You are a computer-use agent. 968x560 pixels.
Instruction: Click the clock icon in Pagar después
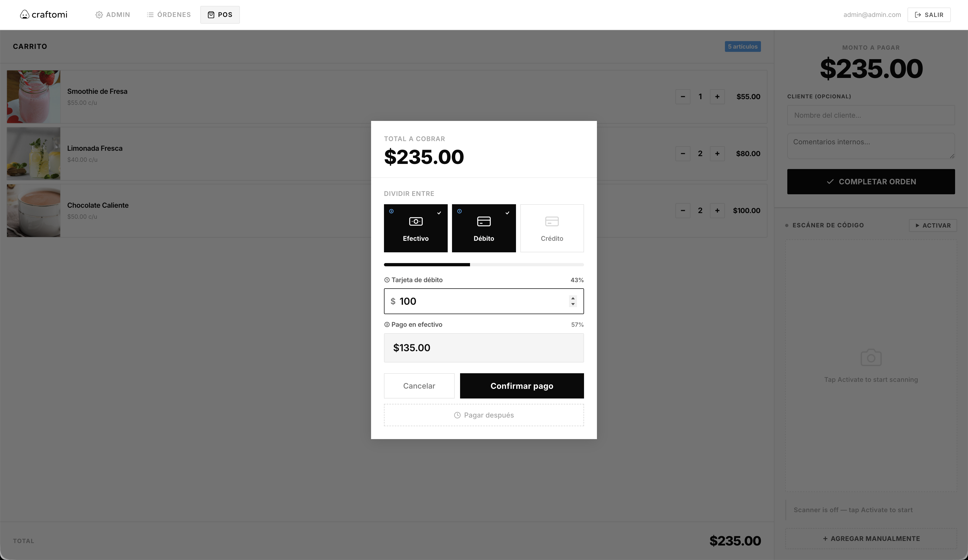tap(457, 415)
